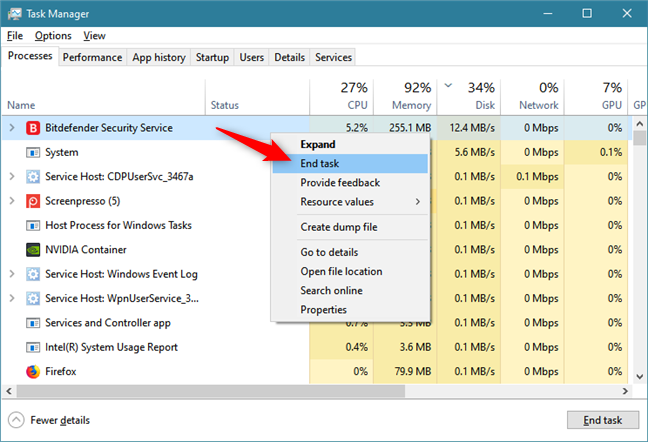Viewport: 648px width, 442px height.
Task: Sort by the Name column header
Action: (103, 97)
